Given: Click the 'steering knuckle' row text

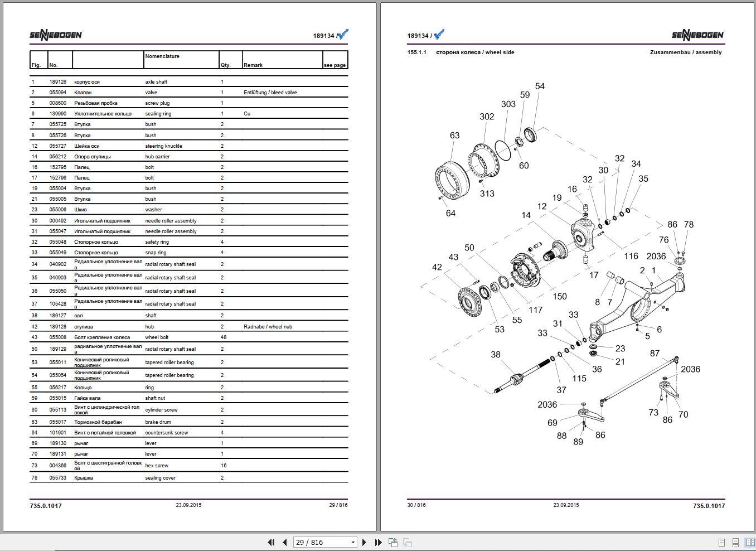Looking at the screenshot, I should (163, 146).
